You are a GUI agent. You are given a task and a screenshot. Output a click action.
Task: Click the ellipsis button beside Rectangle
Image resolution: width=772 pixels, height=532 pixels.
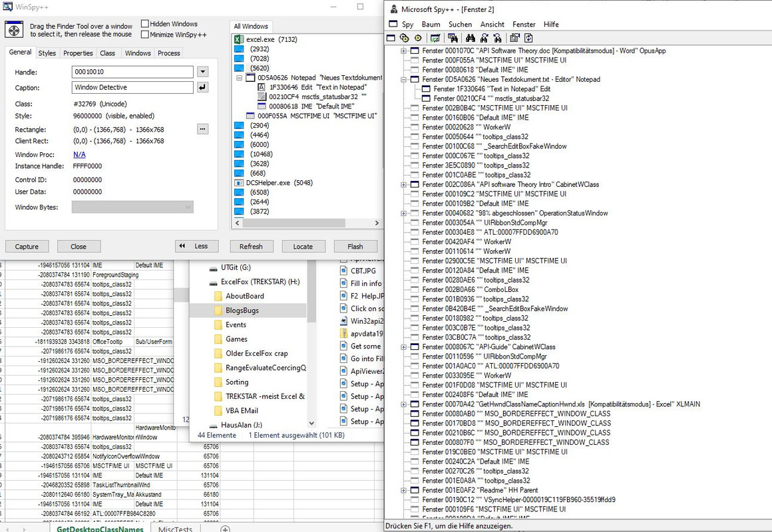(202, 129)
